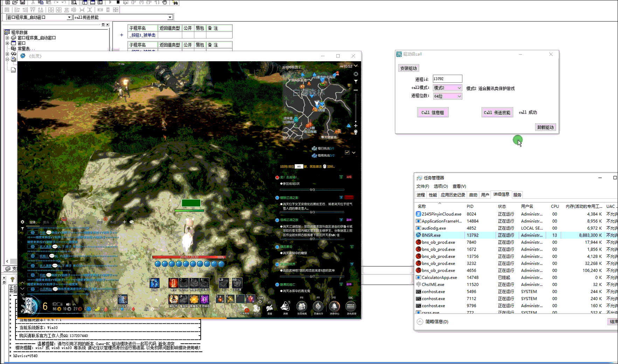Click the Call 传送技能 button

point(497,112)
